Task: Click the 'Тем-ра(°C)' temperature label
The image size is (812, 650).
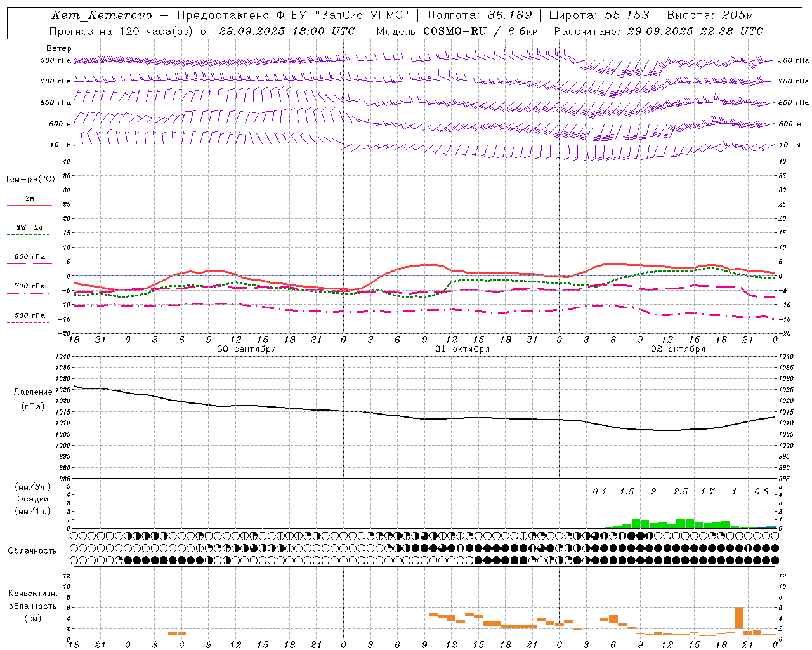Action: pyautogui.click(x=30, y=180)
